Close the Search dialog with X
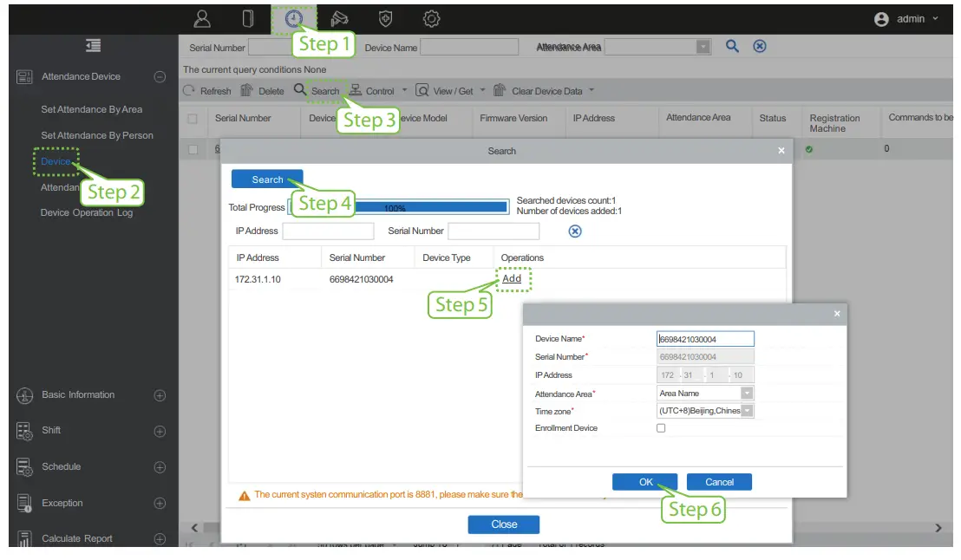961x560 pixels. pos(781,151)
